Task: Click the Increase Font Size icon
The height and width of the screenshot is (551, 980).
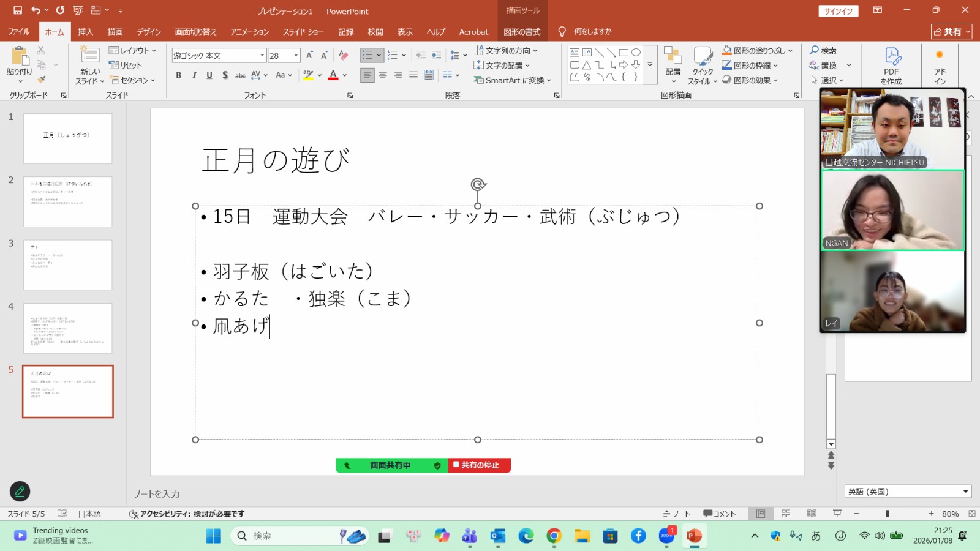Action: 309,56
